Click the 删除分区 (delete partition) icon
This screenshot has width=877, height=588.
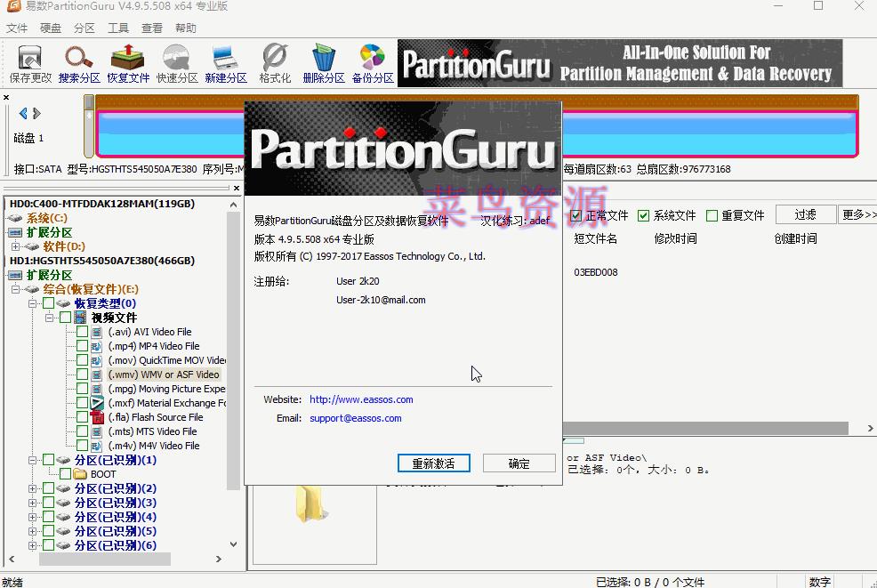coord(323,62)
